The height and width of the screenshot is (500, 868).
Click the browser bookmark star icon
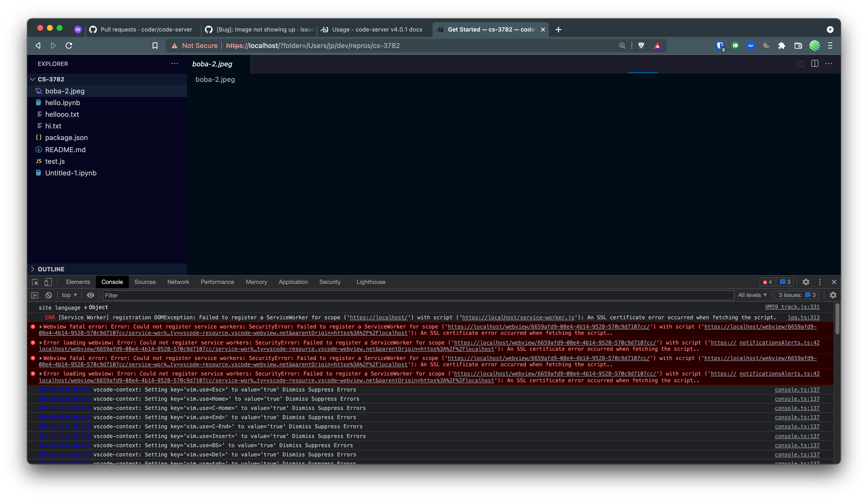pyautogui.click(x=155, y=45)
